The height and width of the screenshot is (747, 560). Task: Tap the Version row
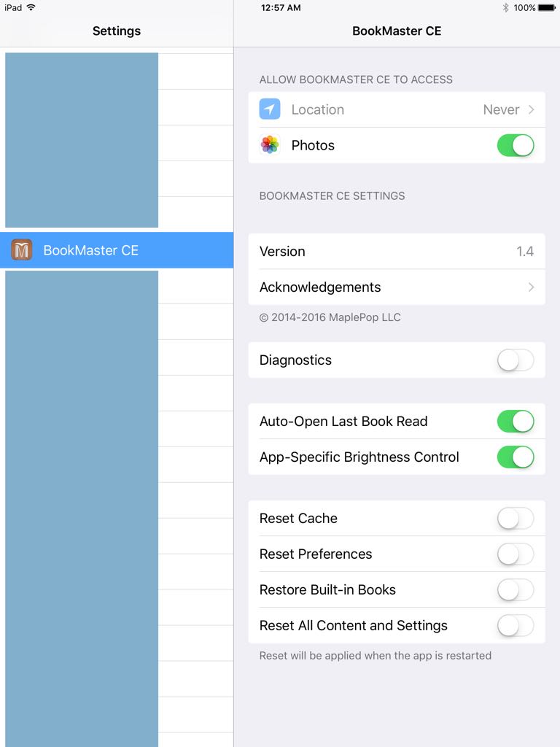click(397, 252)
